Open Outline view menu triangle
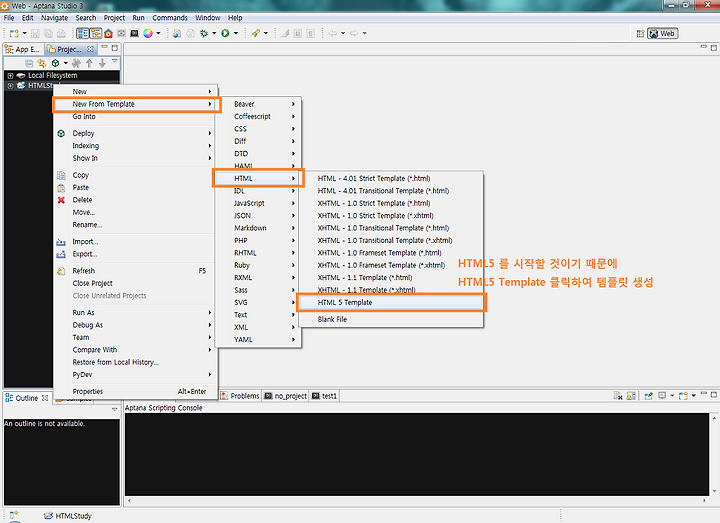This screenshot has height=523, width=720. (115, 409)
